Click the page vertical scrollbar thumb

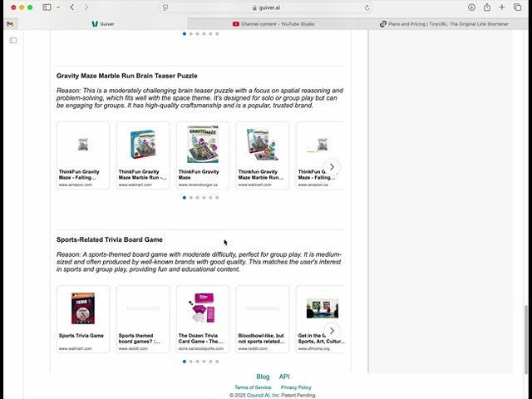click(526, 338)
